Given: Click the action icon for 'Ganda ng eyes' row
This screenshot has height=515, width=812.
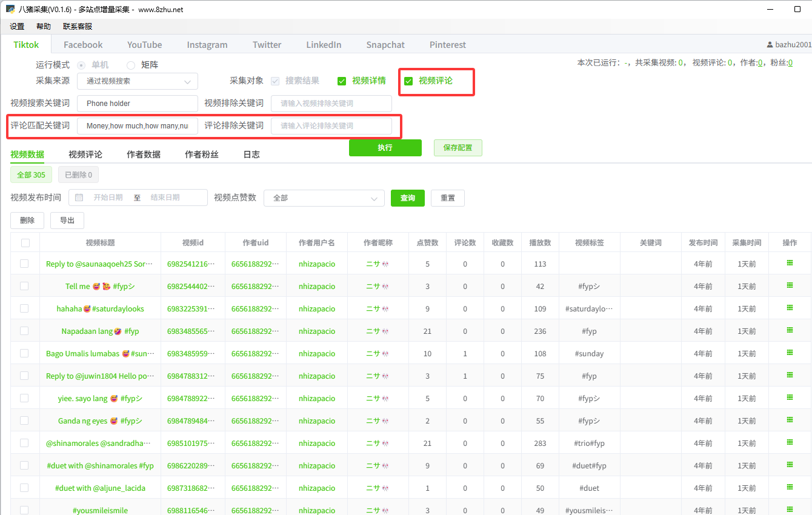Looking at the screenshot, I should point(790,420).
